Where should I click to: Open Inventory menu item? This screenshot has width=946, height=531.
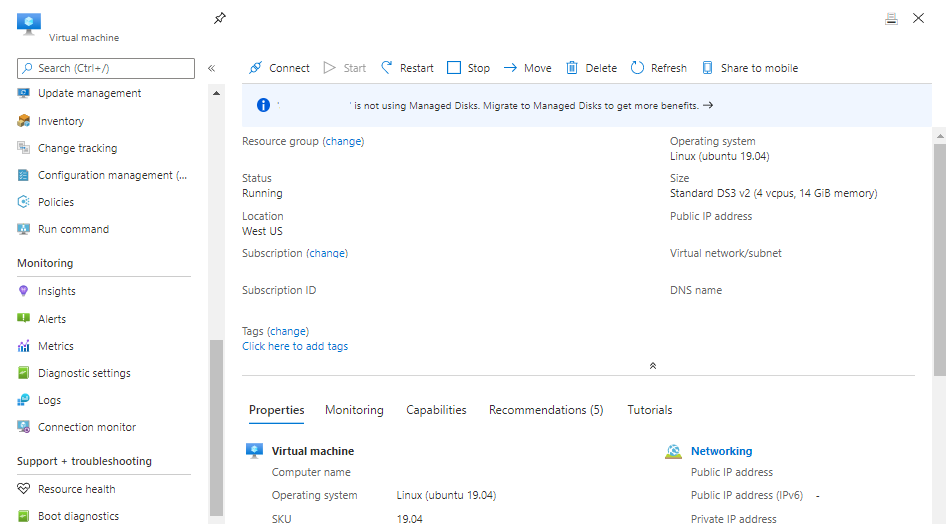tap(60, 121)
